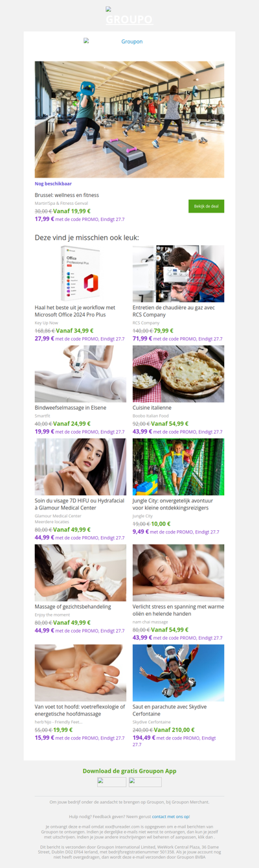The height and width of the screenshot is (868, 259).
Task: Click the first app store download badge
Action: 111,782
